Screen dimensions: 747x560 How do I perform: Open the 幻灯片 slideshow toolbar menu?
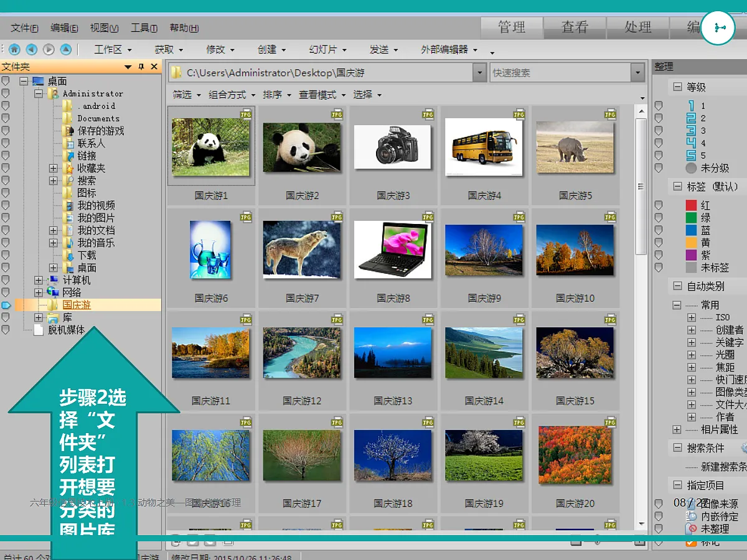(328, 49)
